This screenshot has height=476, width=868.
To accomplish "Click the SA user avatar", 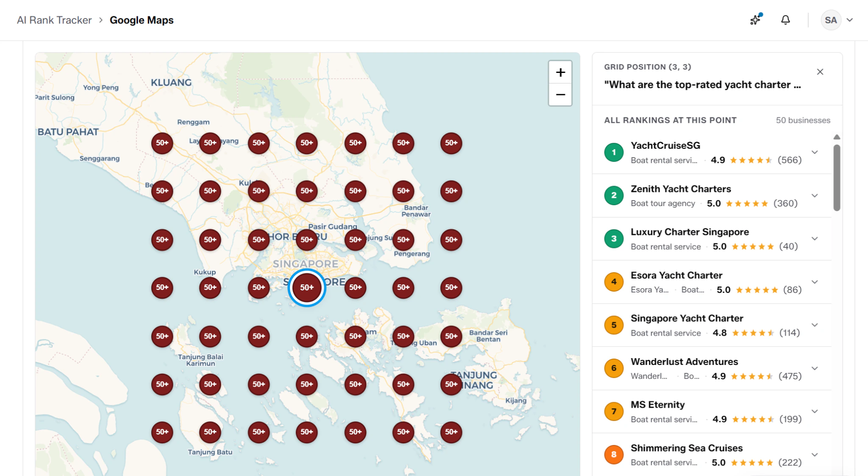I will tap(831, 20).
